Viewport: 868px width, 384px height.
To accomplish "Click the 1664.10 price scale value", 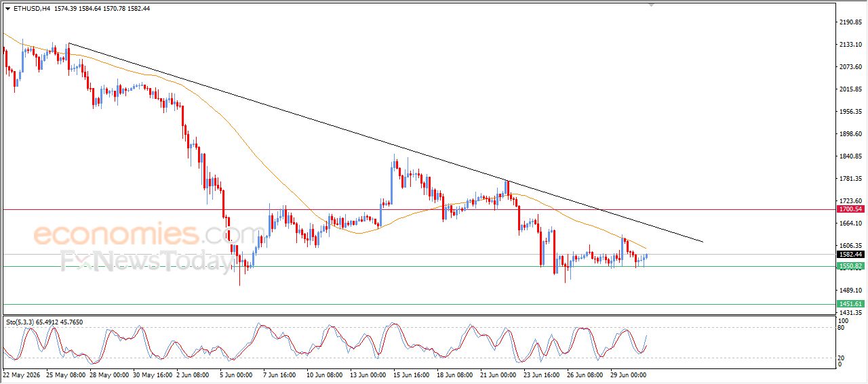I will click(851, 223).
